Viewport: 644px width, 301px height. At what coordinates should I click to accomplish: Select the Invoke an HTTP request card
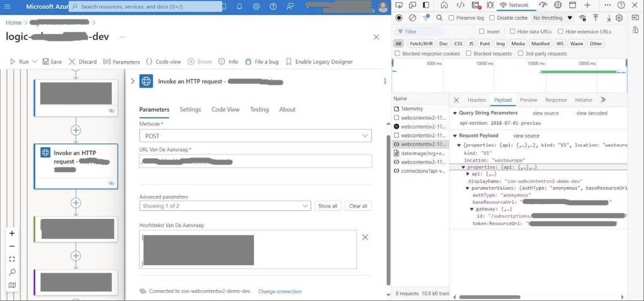[76, 166]
